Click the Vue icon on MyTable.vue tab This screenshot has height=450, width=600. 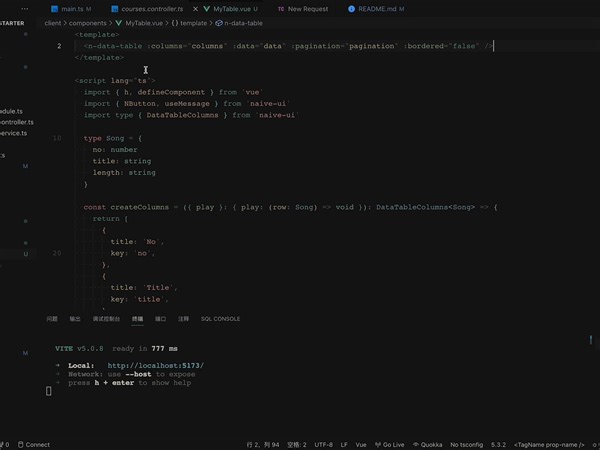[207, 9]
